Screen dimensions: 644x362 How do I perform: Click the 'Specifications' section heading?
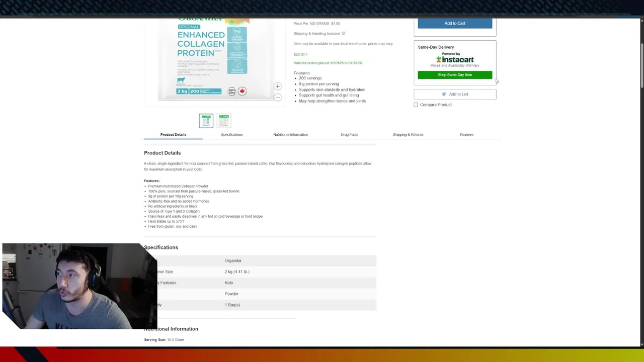(x=161, y=247)
